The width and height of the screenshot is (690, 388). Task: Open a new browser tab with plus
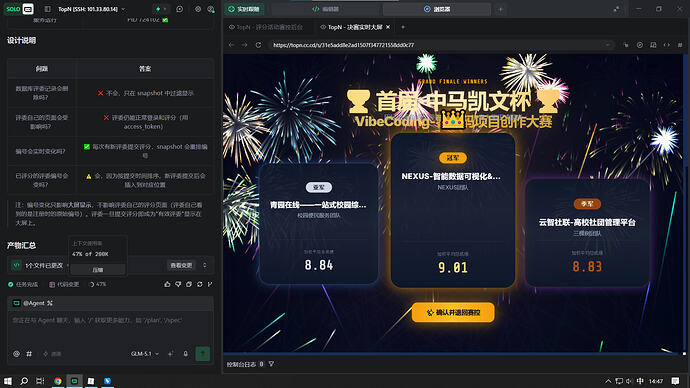(403, 27)
